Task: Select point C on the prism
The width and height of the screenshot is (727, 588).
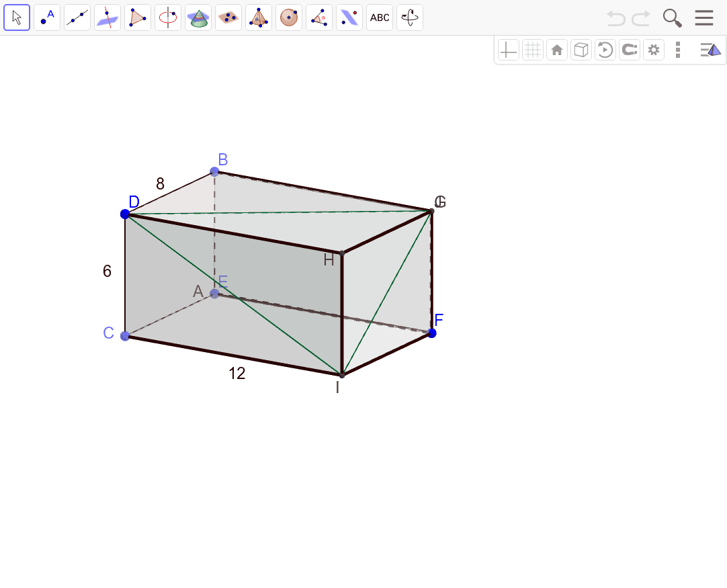Action: click(x=125, y=336)
